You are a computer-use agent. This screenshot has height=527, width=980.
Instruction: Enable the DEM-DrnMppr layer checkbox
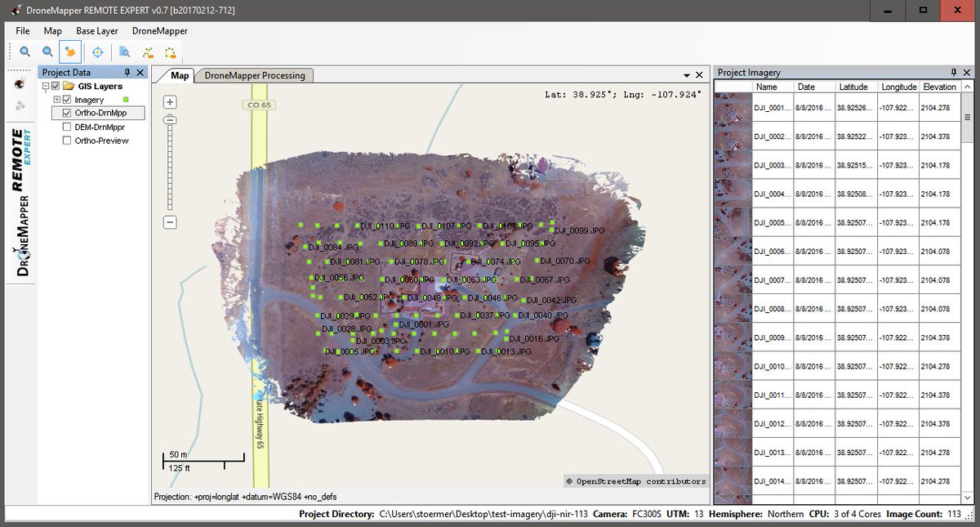(66, 127)
